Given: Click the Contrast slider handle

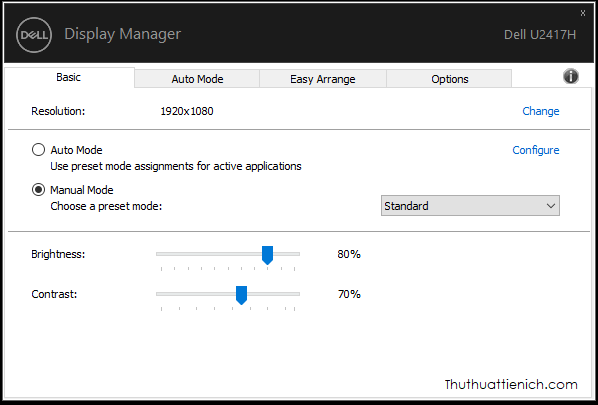Looking at the screenshot, I should click(241, 295).
